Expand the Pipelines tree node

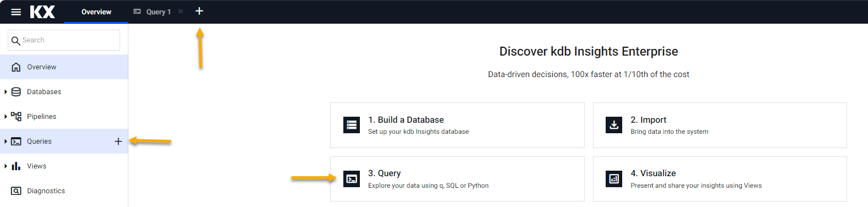pyautogui.click(x=6, y=117)
